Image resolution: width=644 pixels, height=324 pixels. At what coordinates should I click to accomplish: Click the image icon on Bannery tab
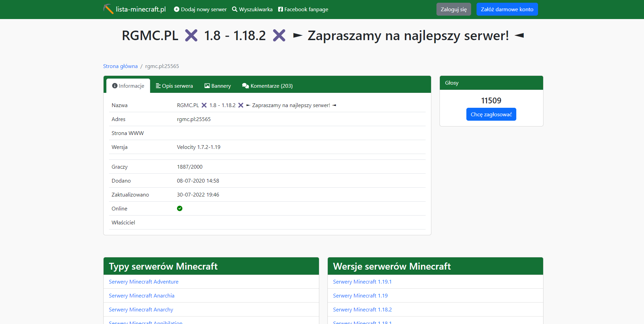[x=207, y=86]
